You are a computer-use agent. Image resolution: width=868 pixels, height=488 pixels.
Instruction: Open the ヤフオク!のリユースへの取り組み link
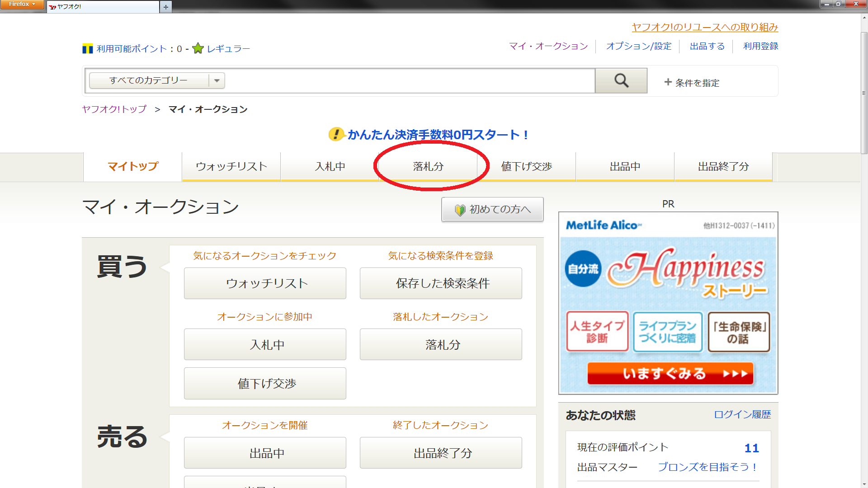click(x=705, y=27)
